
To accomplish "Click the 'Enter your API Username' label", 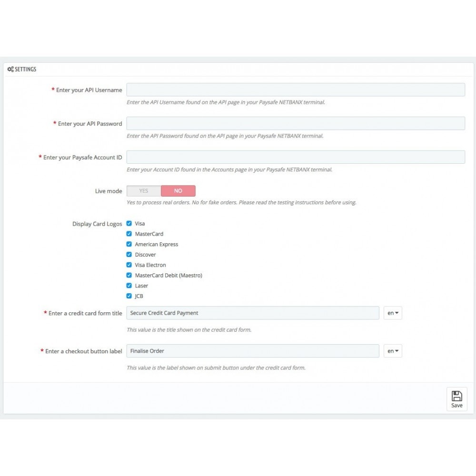I will pos(89,90).
